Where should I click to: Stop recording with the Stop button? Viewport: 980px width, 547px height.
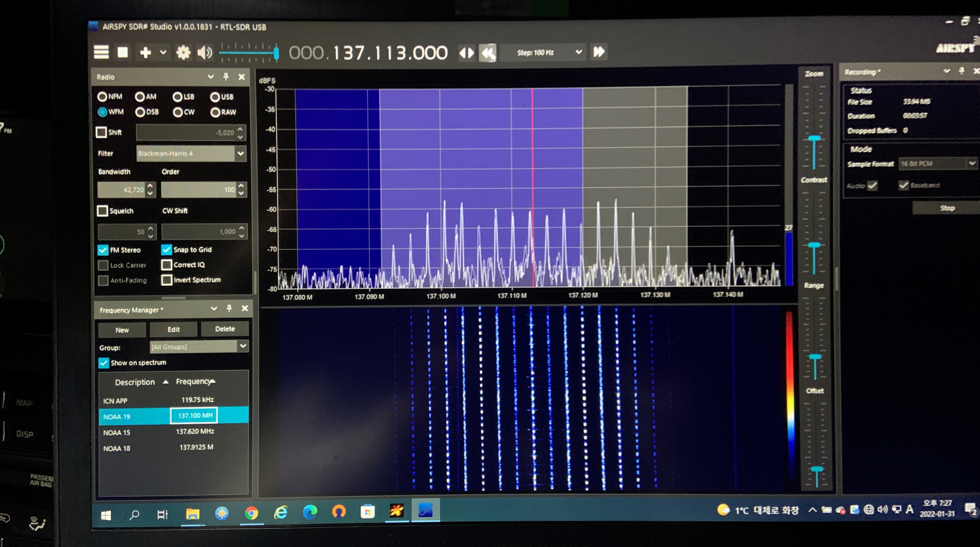click(947, 208)
